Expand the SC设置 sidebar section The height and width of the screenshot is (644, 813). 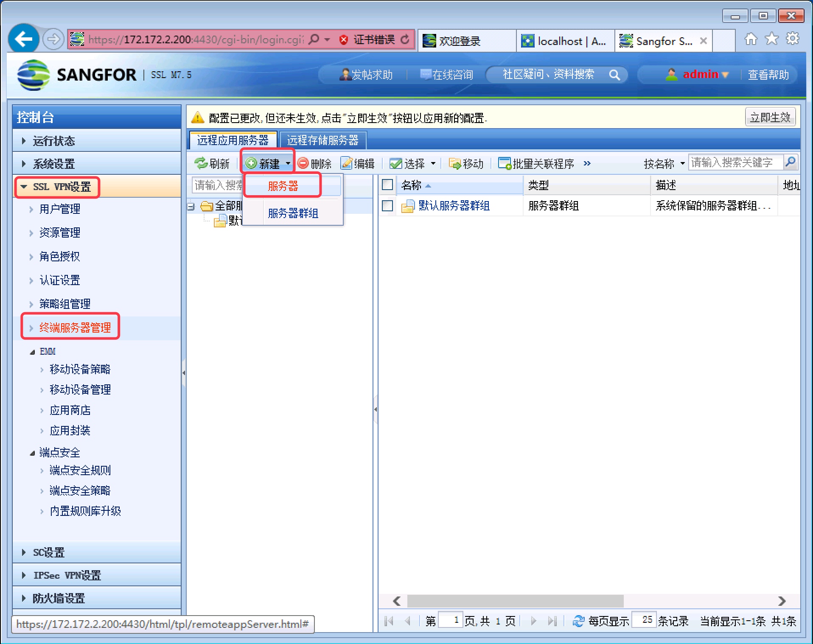[97, 552]
